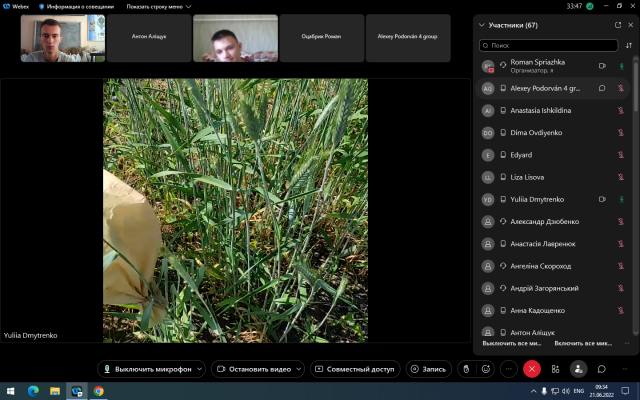Collapse the Участники (67) section

click(x=482, y=25)
